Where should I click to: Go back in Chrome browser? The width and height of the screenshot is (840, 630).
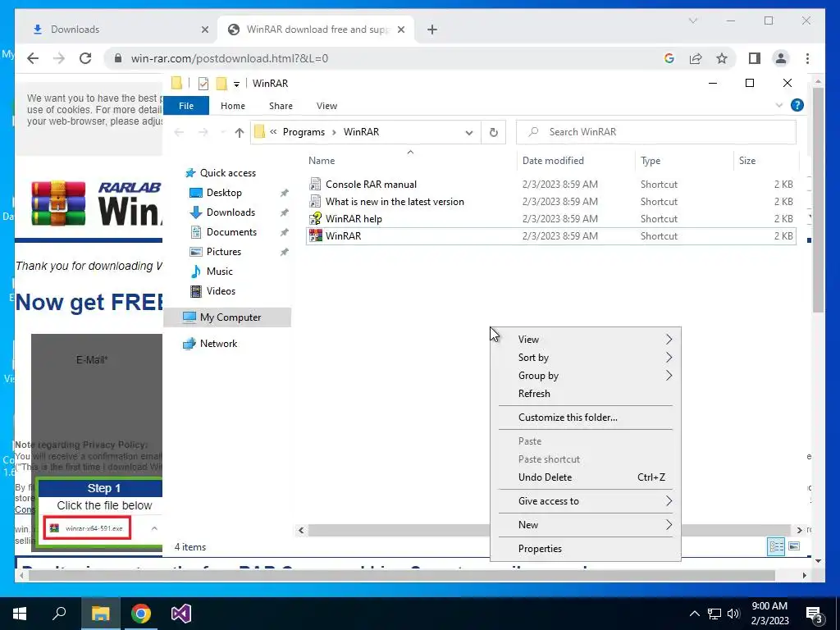click(x=33, y=58)
